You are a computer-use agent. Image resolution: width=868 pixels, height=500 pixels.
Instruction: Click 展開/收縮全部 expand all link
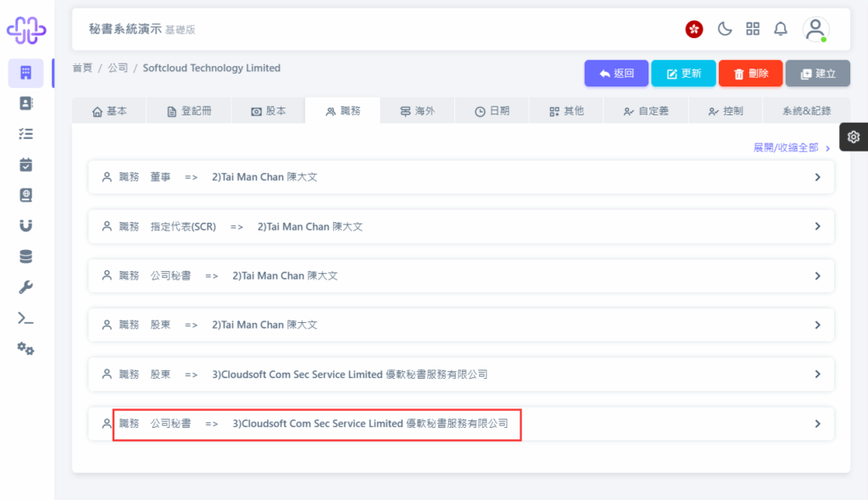(791, 147)
